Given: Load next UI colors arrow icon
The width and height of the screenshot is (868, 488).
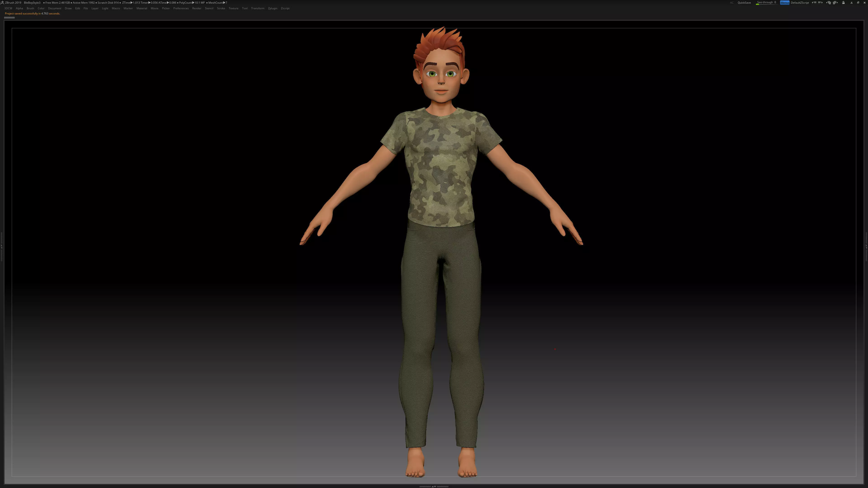Looking at the screenshot, I should click(821, 3).
